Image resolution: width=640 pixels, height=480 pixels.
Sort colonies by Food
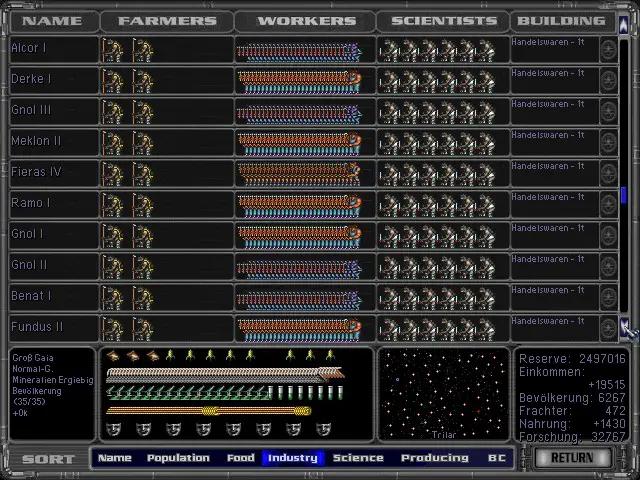point(241,458)
